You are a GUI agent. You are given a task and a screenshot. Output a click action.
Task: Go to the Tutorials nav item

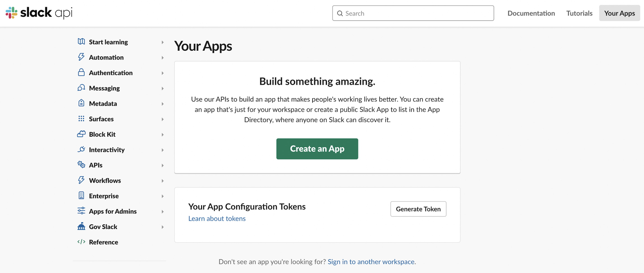coord(579,13)
